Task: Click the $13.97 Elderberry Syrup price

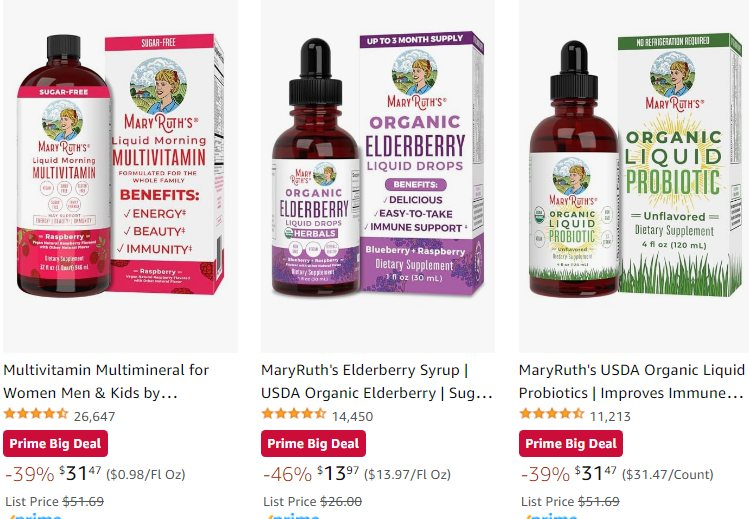Action: pyautogui.click(x=338, y=474)
